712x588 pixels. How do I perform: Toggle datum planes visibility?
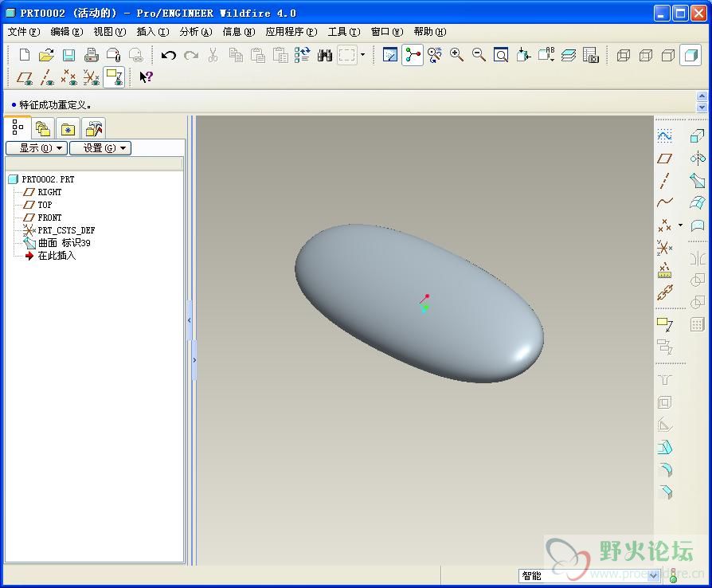pyautogui.click(x=25, y=77)
